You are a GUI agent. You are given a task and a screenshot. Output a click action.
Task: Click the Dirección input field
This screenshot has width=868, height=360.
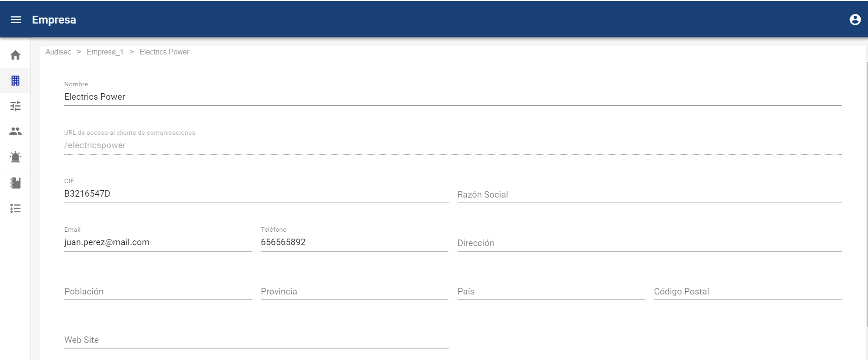649,243
